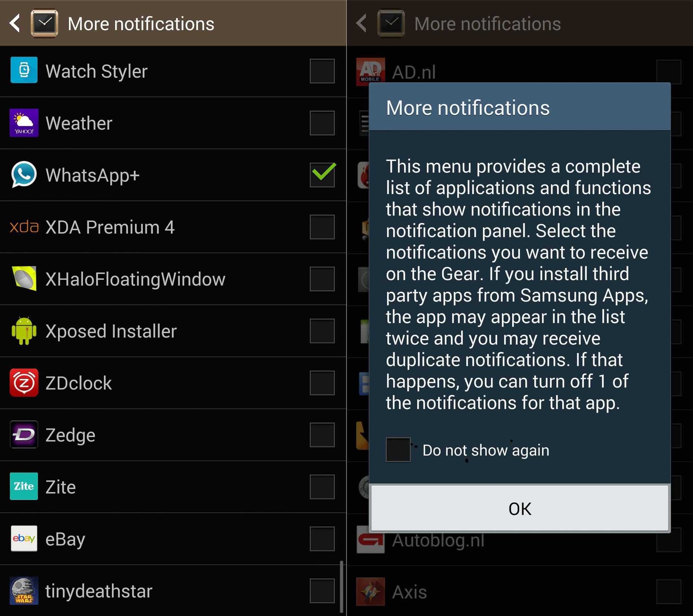Enable the "Do not show again" checkbox
The width and height of the screenshot is (693, 616).
398,450
